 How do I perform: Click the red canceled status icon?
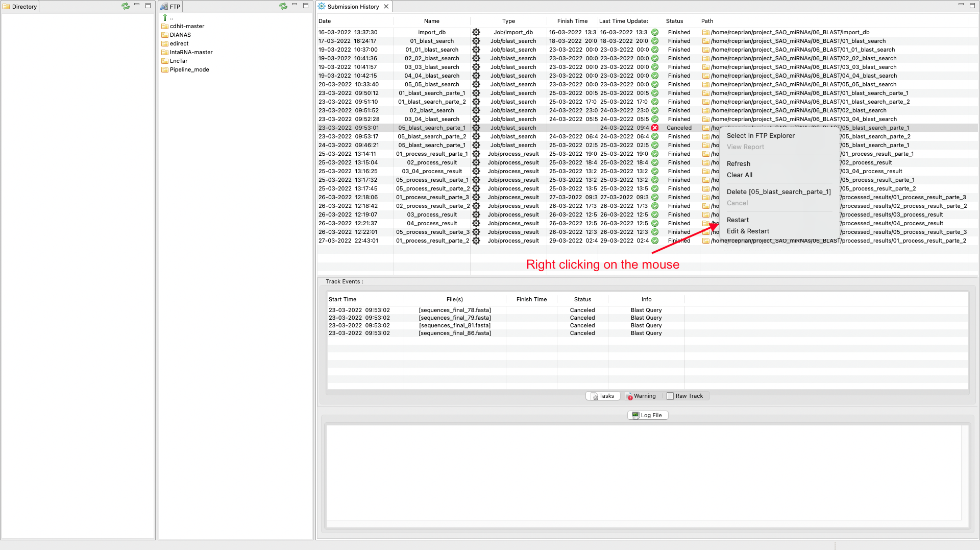tap(655, 128)
